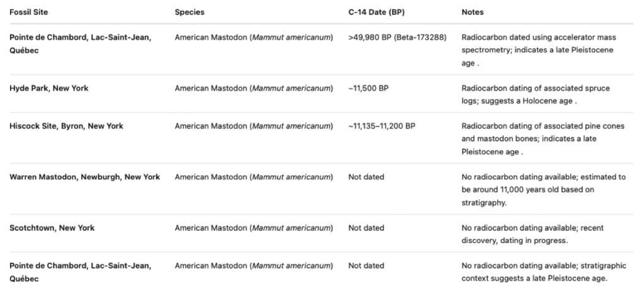644x292 pixels.
Task: Click the Notes column header
Action: 472,12
